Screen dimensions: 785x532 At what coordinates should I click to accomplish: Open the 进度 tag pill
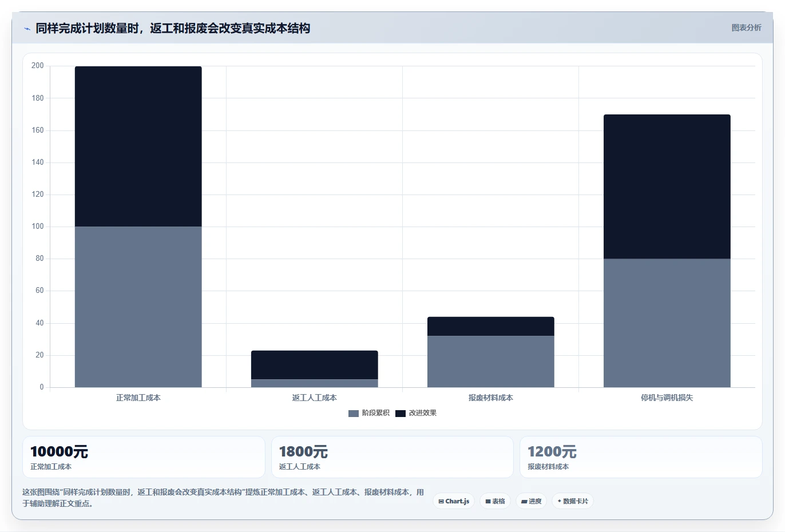[532, 501]
